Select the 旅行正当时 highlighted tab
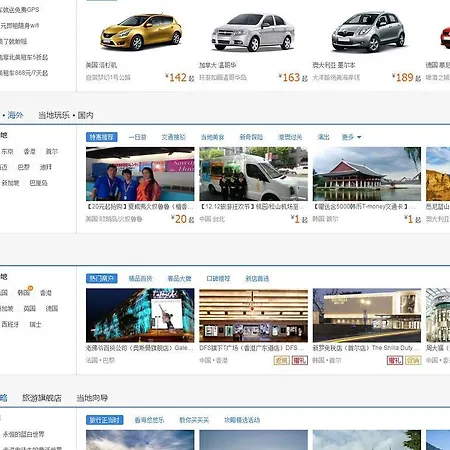 105,420
